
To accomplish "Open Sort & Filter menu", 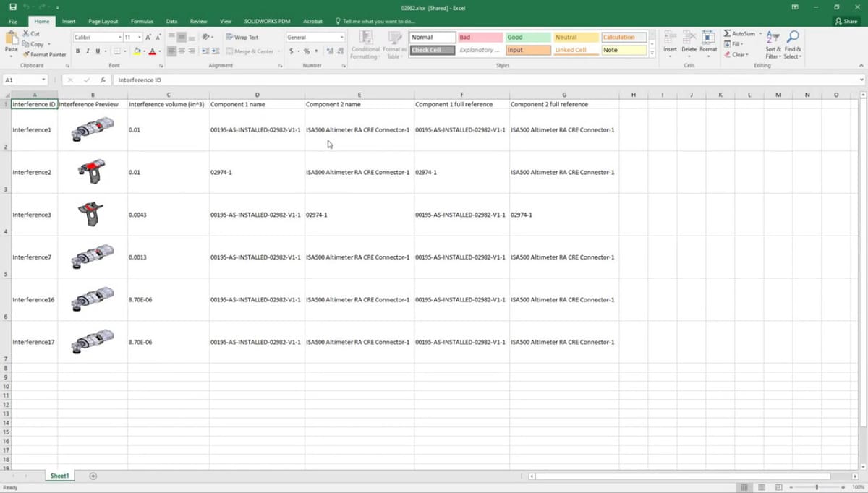I will 773,46.
